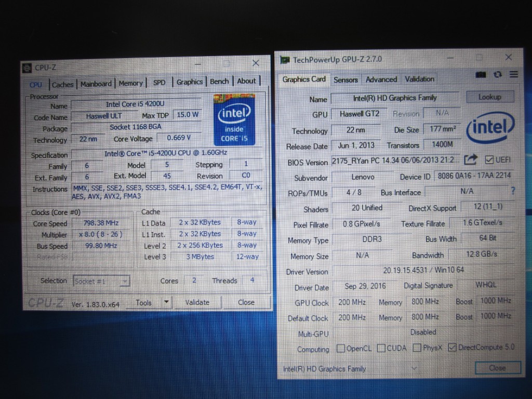
Task: Click the GPU-Z refresh icon
Action: coord(497,74)
